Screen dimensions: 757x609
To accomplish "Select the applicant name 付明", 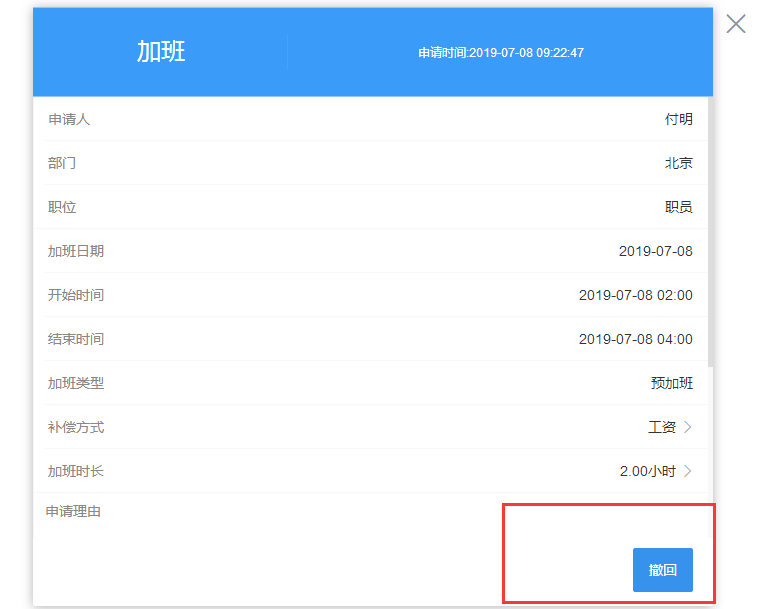I will [678, 119].
